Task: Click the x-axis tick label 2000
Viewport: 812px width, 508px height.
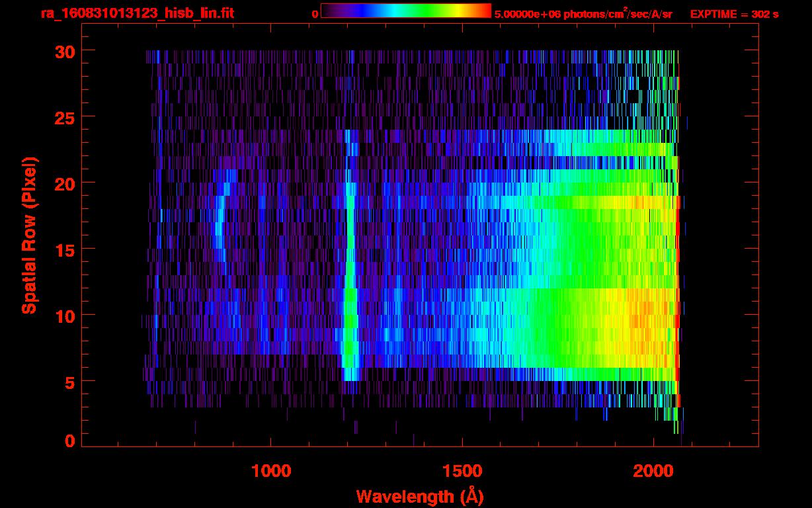Action: 654,471
